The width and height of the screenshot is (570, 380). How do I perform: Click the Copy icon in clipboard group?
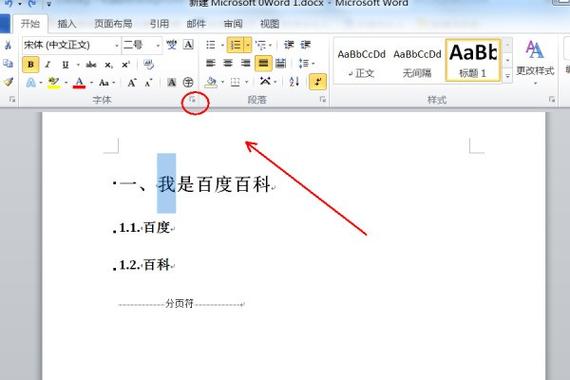8,64
